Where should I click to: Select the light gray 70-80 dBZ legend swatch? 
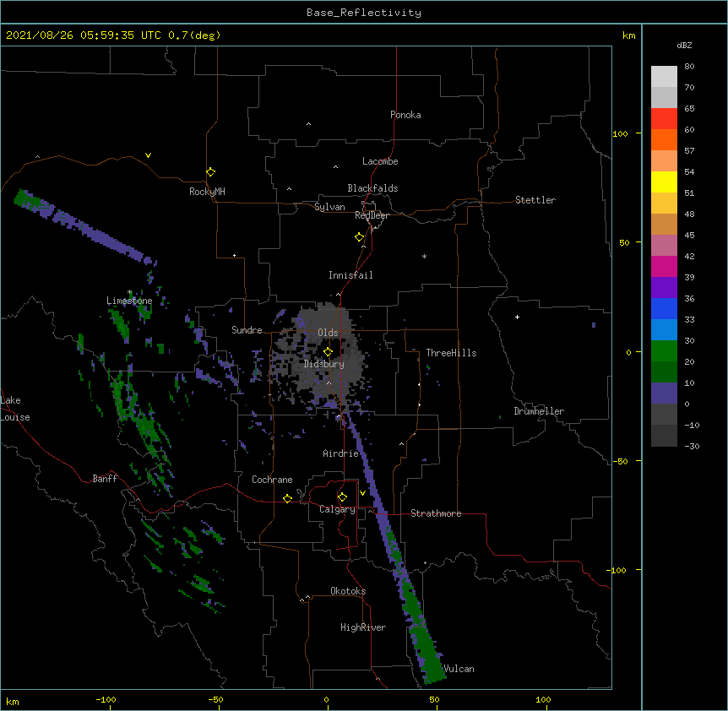(x=664, y=77)
